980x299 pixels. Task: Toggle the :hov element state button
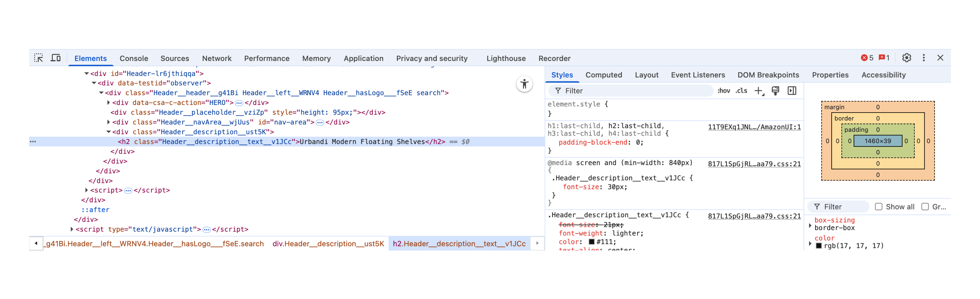724,91
